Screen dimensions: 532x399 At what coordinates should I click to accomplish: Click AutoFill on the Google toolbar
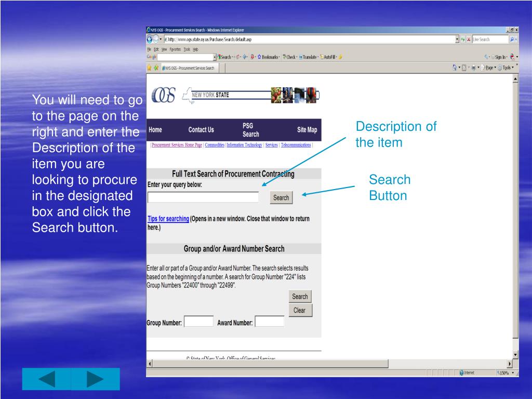(328, 57)
